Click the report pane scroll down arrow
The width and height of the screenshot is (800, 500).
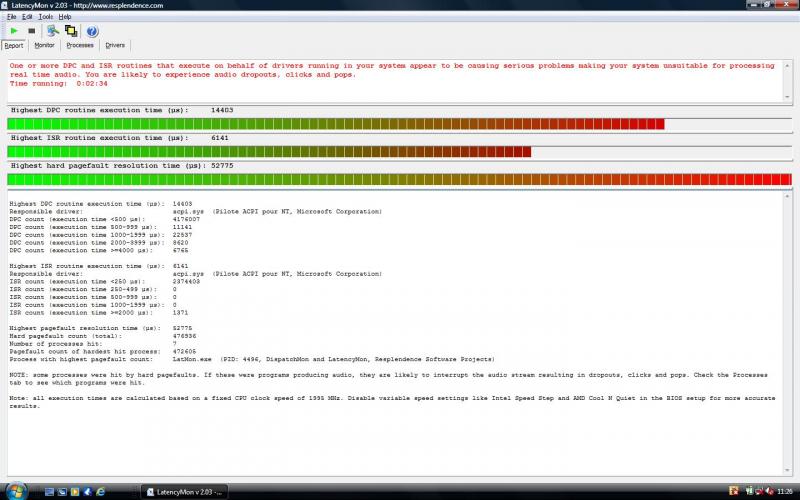(x=787, y=470)
